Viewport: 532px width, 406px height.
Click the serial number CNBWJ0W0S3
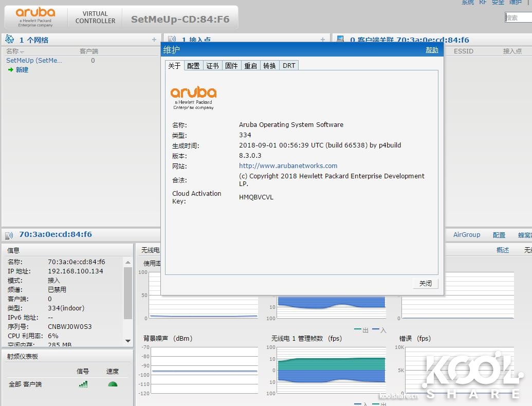point(69,327)
